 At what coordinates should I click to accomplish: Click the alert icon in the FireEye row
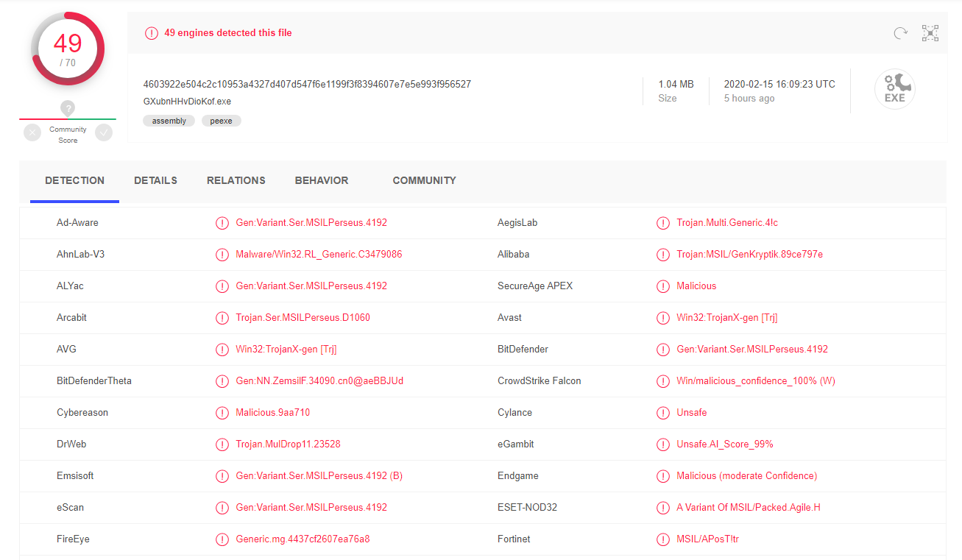pyautogui.click(x=222, y=539)
